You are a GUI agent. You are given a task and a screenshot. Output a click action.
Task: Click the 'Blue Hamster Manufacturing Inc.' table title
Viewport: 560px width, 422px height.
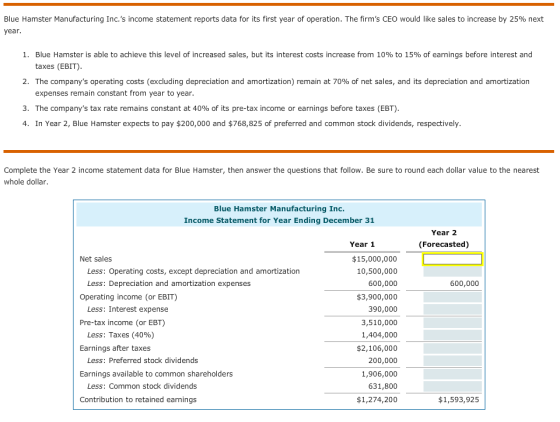279,209
